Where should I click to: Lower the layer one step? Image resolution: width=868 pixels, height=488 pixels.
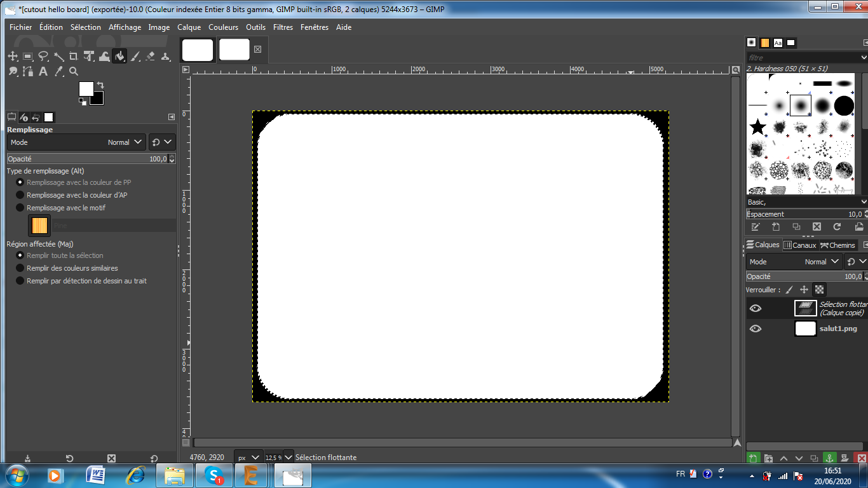point(799,458)
